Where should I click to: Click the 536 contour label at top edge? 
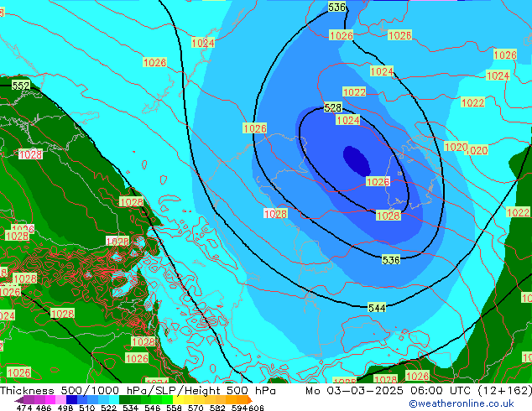(x=336, y=7)
